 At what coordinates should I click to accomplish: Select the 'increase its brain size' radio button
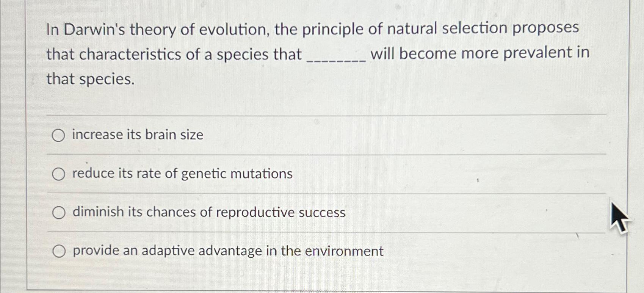pos(59,135)
